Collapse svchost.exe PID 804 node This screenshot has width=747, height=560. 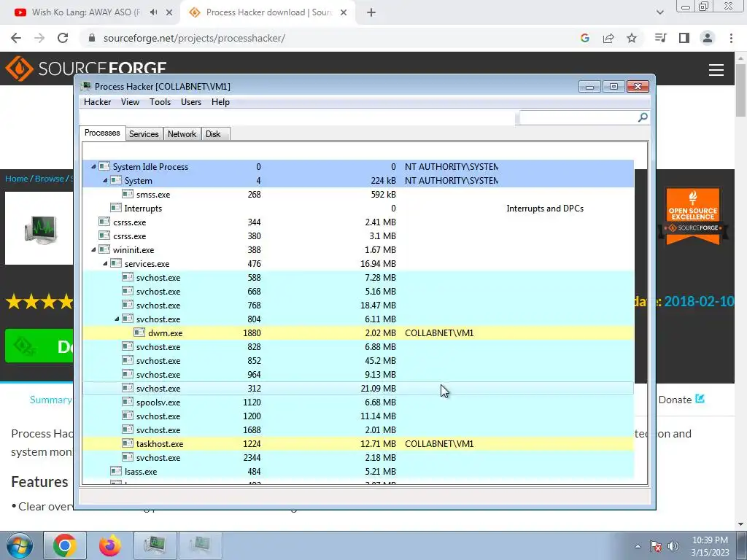click(117, 319)
